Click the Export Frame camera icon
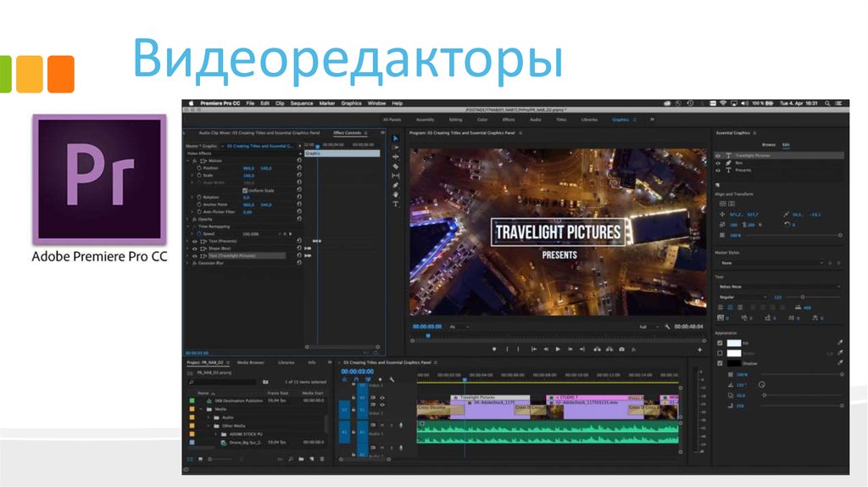The image size is (868, 487). [x=621, y=349]
